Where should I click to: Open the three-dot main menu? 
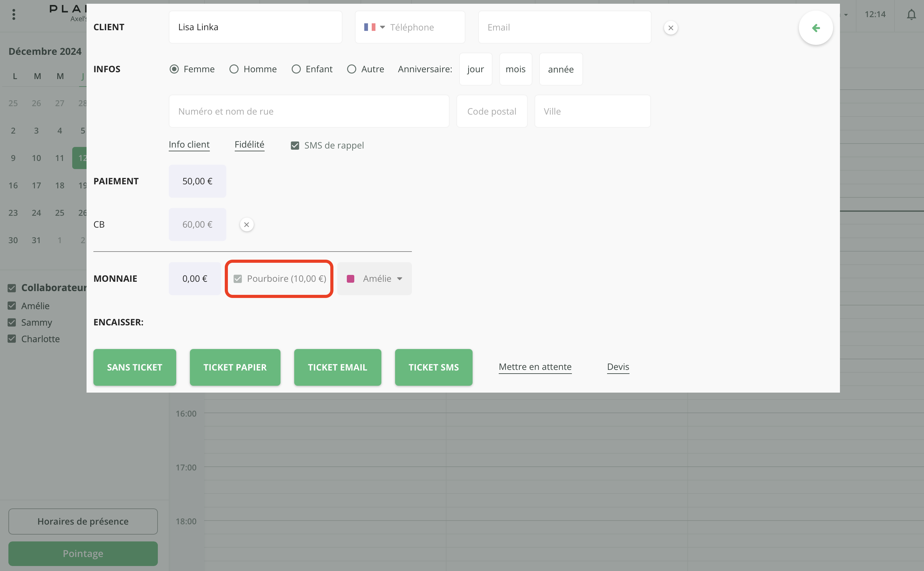[x=14, y=15]
